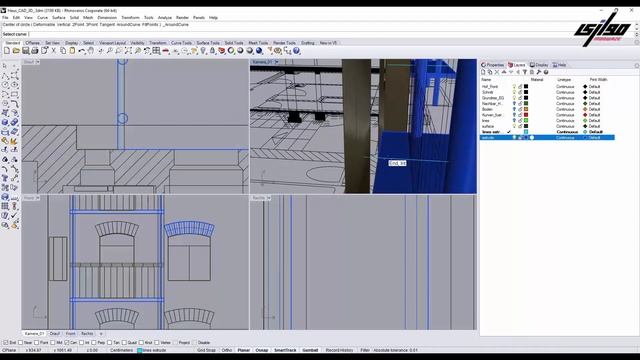Viewport: 640px width, 360px height.
Task: Select the Polyline tool in left sidebar
Action: click(5, 75)
